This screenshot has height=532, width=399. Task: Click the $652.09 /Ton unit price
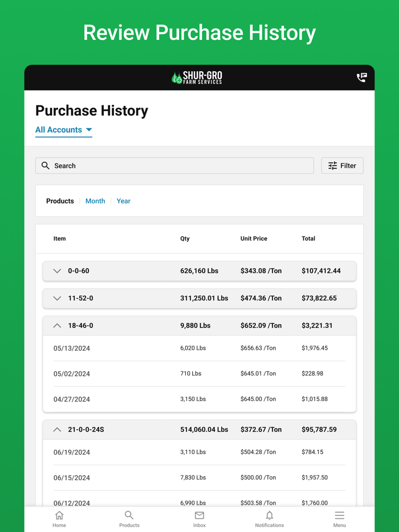[x=261, y=326]
